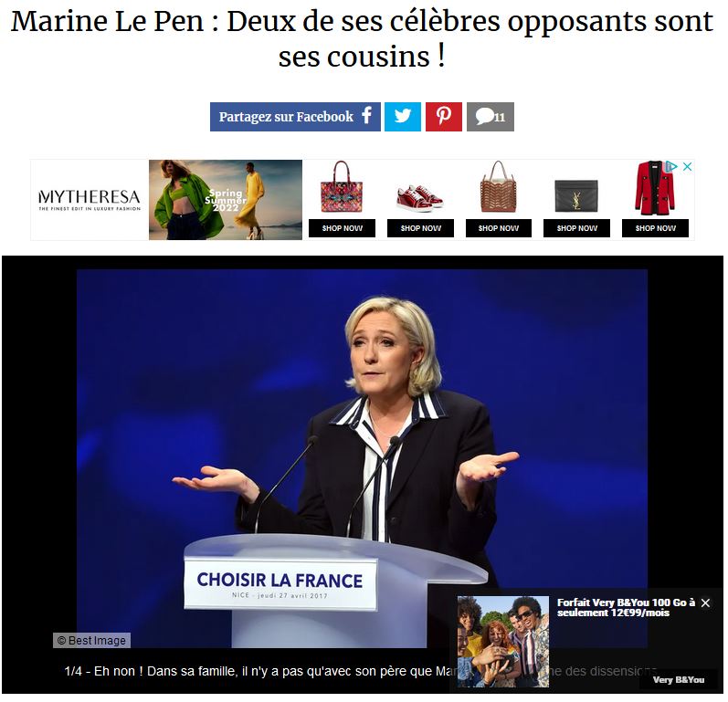Click the Mytheresa logo in the ad
Screen dimensions: 728x702
point(90,200)
